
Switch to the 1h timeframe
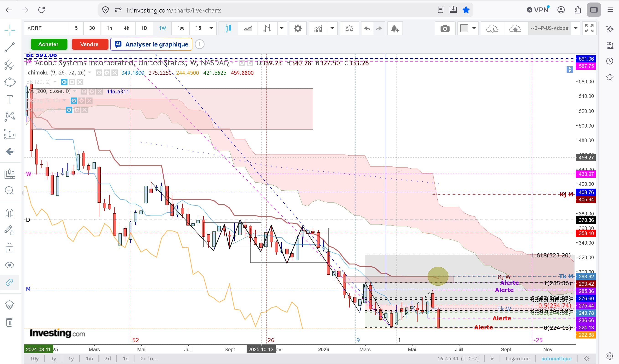coord(109,28)
